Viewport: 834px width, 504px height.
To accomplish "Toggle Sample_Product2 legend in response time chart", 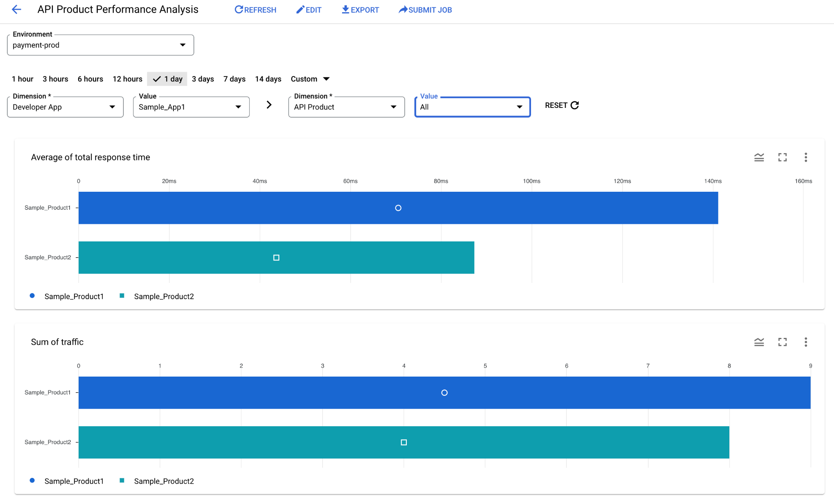I will point(157,296).
